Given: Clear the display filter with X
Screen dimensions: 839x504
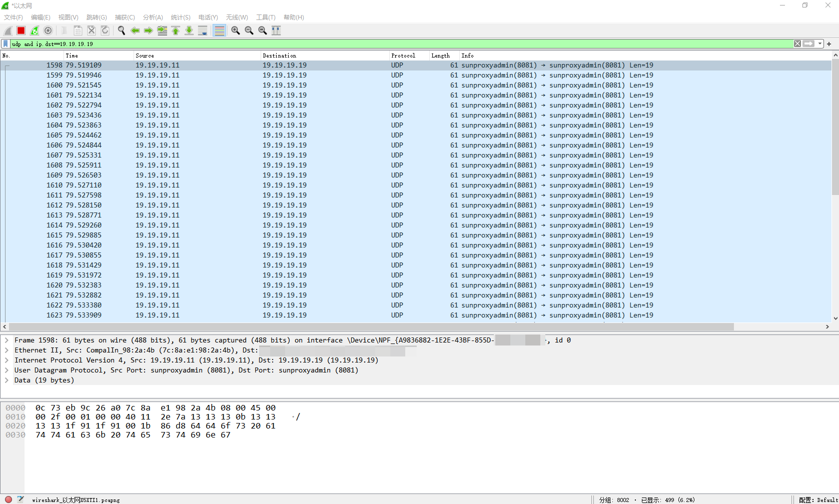Looking at the screenshot, I should pos(797,44).
